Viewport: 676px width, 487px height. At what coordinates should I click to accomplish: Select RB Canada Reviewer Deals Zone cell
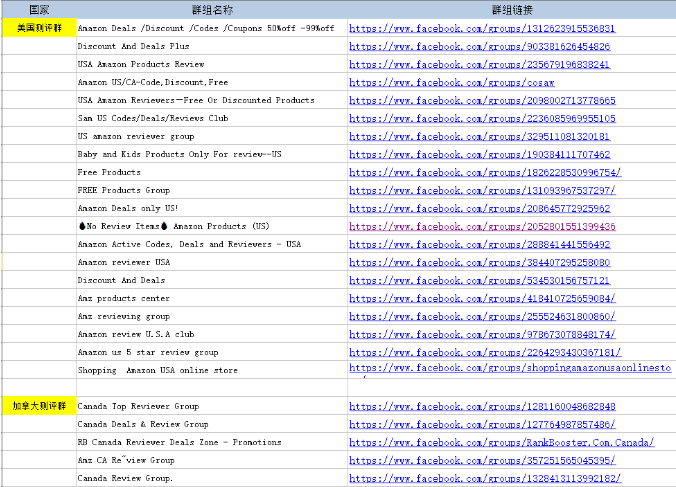click(x=212, y=442)
